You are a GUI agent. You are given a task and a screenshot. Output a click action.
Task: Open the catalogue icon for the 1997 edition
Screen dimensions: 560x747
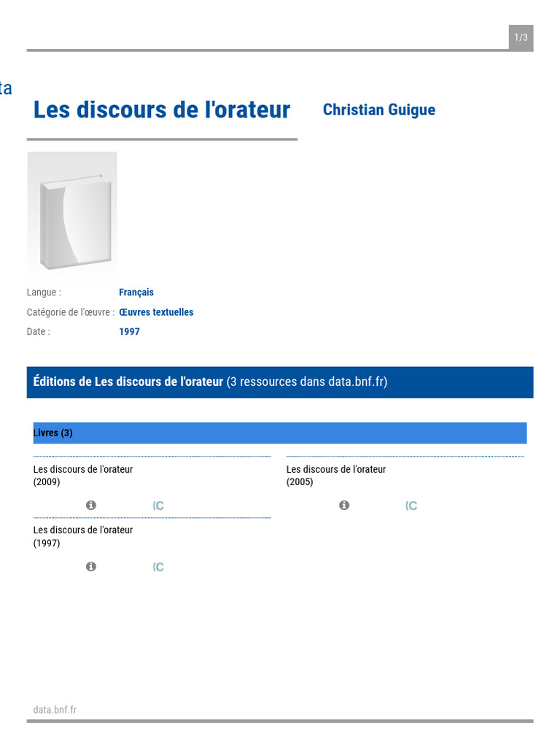[158, 568]
